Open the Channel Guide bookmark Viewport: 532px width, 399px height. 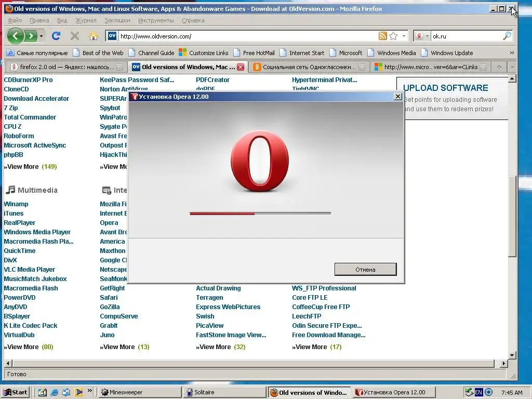pos(151,53)
